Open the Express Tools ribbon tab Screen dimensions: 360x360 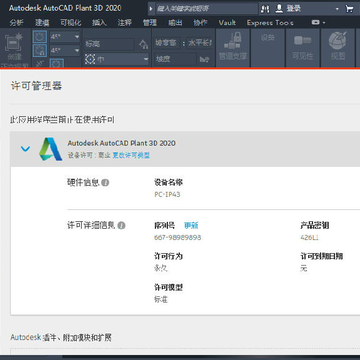pos(270,23)
